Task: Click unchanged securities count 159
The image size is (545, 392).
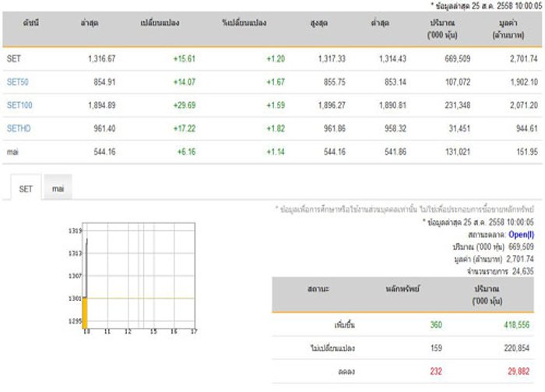Action: coord(436,348)
